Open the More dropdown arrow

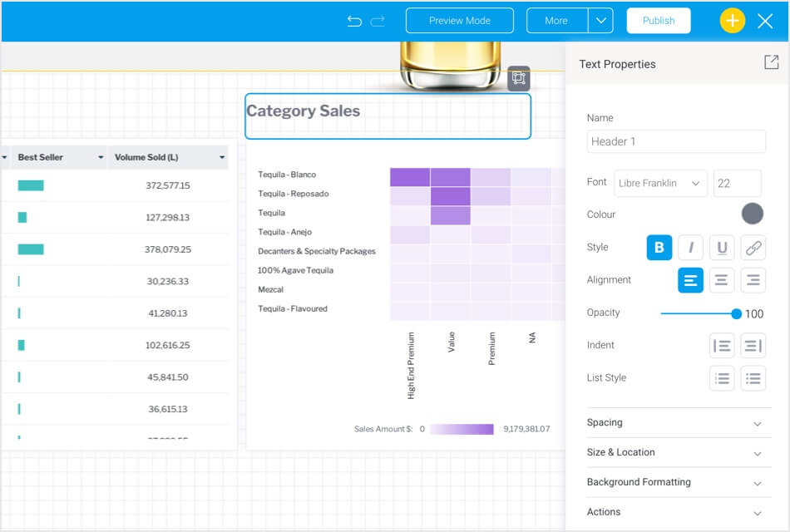[x=600, y=21]
